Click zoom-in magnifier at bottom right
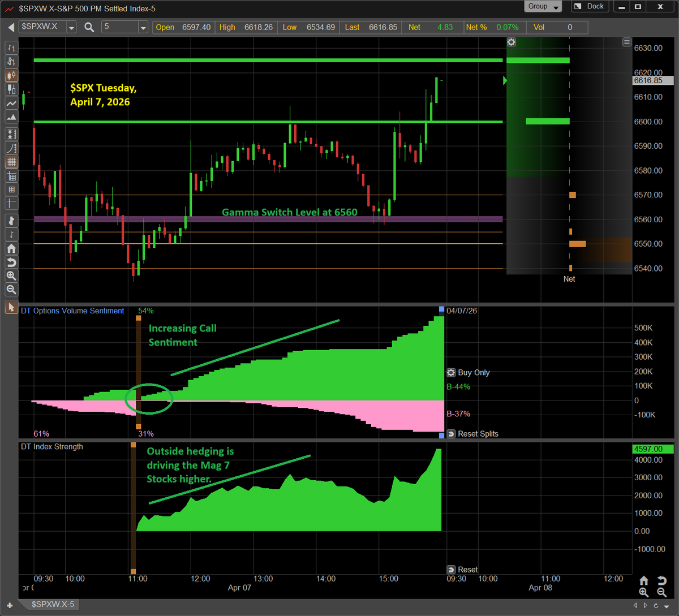The image size is (679, 616). [644, 592]
